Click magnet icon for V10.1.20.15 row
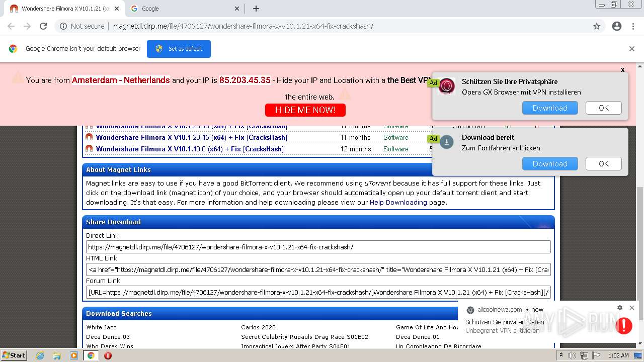Screen dimensions: 644x362 click(x=89, y=137)
